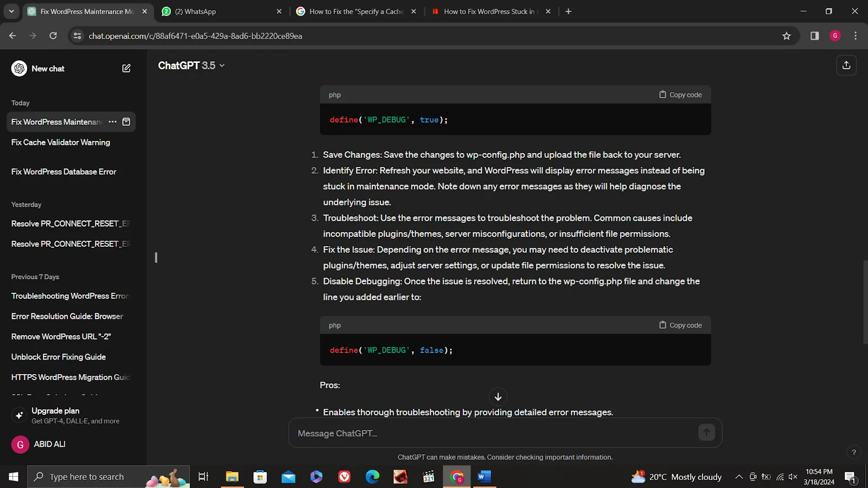Toggle the sidebar collapse handle

[156, 258]
